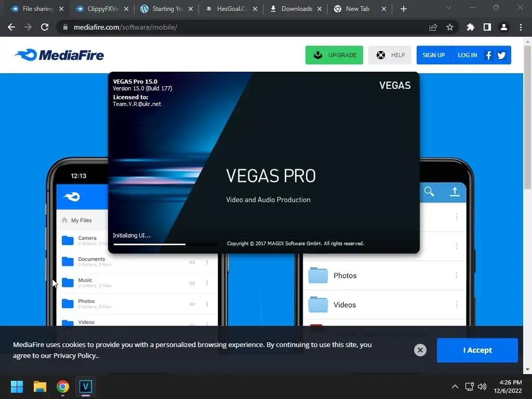The width and height of the screenshot is (532, 399).
Task: Click the VEGAS Pro taskbar icon
Action: (86, 387)
